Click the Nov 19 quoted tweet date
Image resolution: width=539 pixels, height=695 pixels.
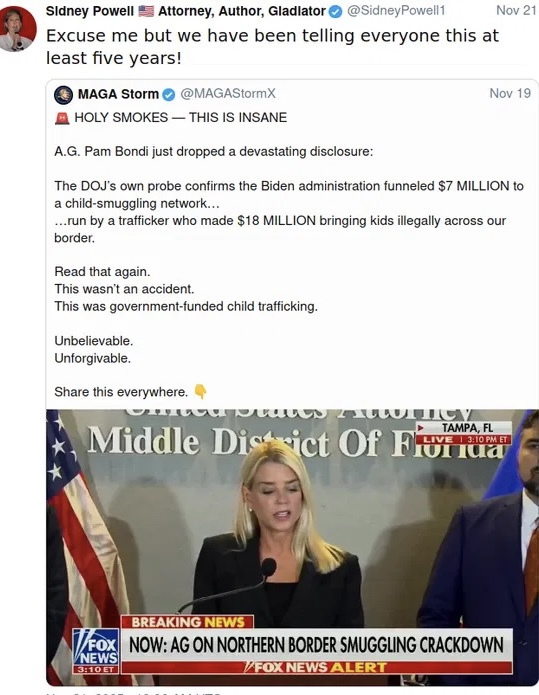[x=510, y=93]
